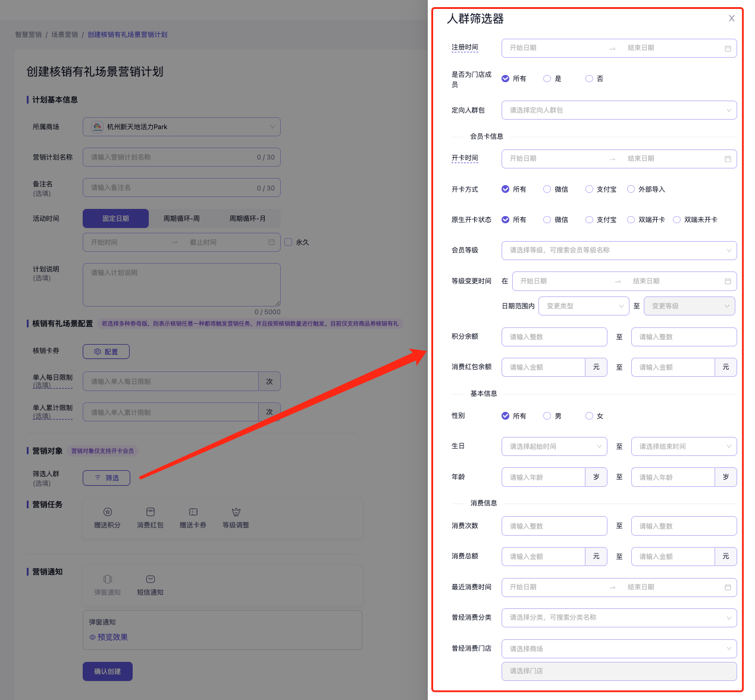Switch to 周期循环-月 tab
This screenshot has height=700, width=755.
click(248, 218)
